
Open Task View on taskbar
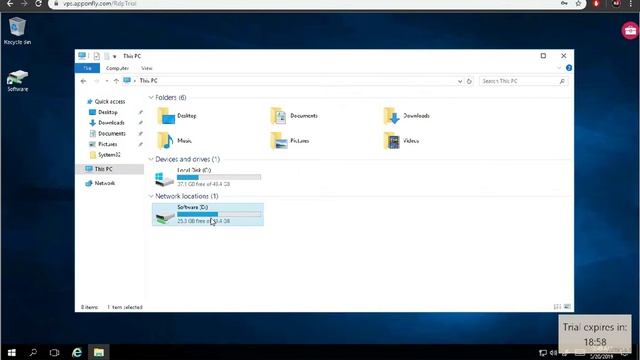click(54, 352)
